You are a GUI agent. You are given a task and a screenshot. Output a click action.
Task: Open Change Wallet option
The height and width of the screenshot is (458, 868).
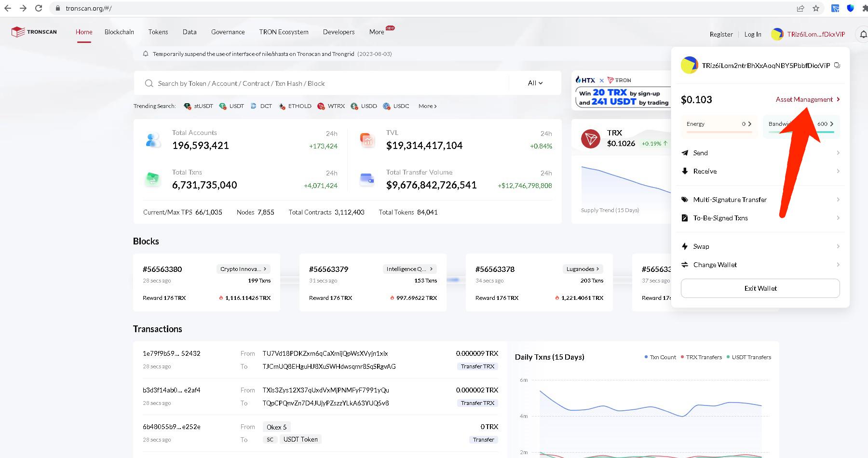760,265
